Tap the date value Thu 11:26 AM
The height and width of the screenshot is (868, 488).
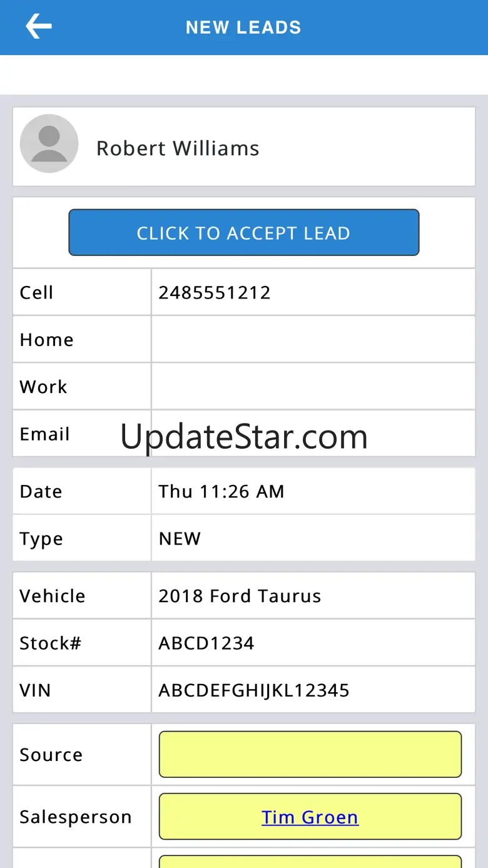221,491
